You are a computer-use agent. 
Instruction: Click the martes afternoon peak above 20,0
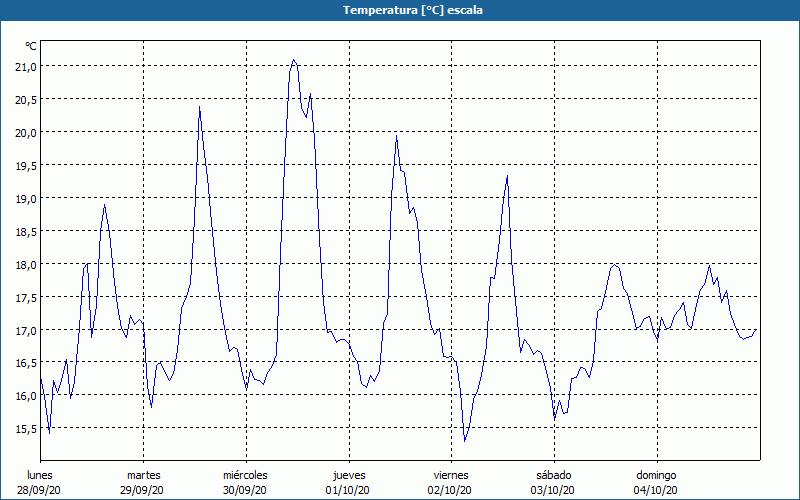(x=199, y=107)
